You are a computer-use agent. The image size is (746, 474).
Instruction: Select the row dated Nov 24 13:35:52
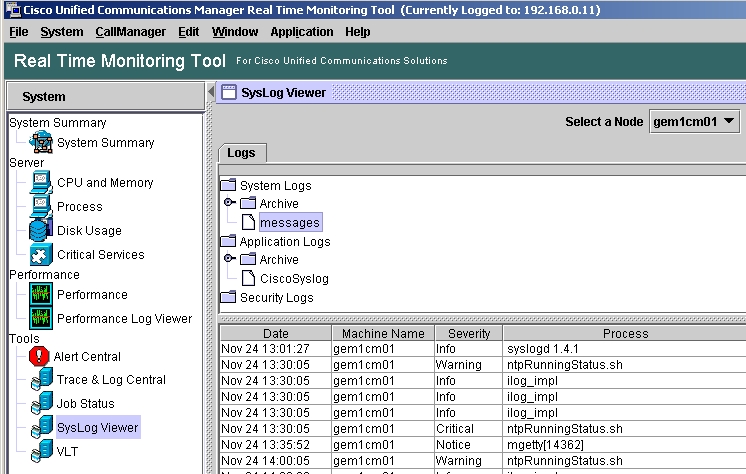coord(483,444)
